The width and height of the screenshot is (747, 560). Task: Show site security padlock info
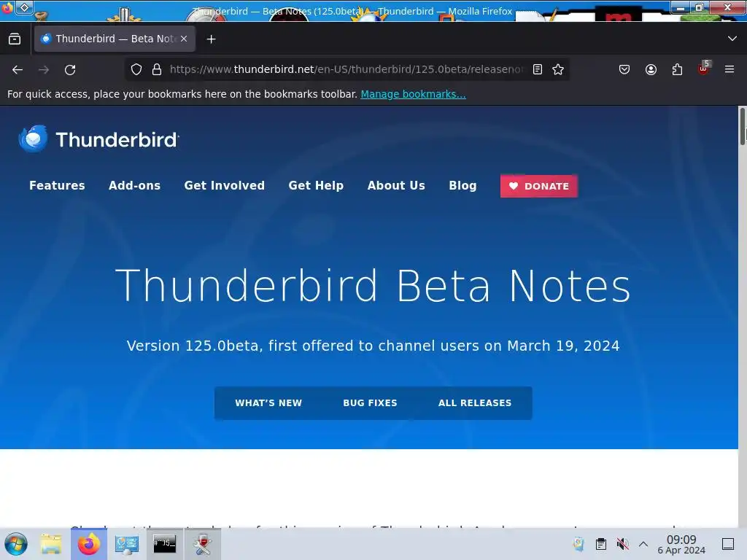pos(157,69)
